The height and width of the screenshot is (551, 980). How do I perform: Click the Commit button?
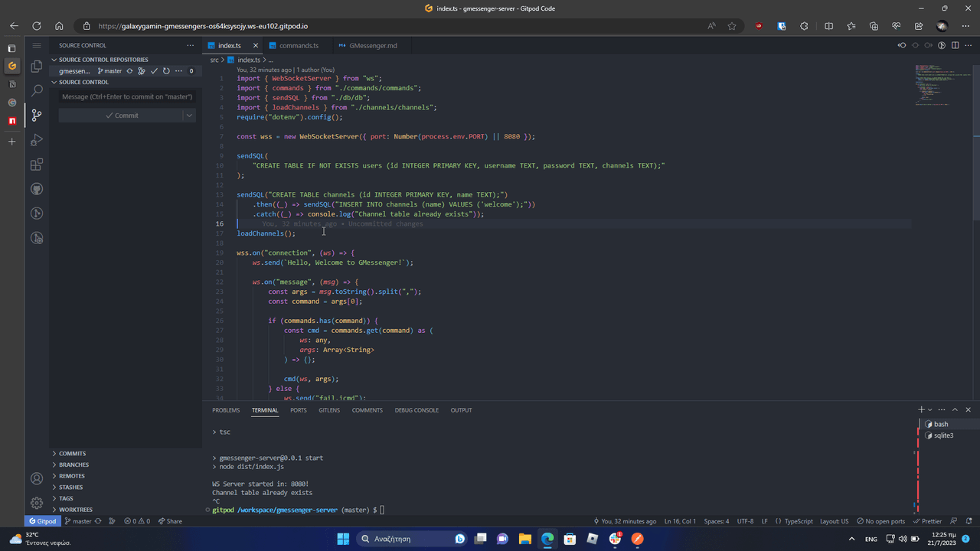coord(121,116)
